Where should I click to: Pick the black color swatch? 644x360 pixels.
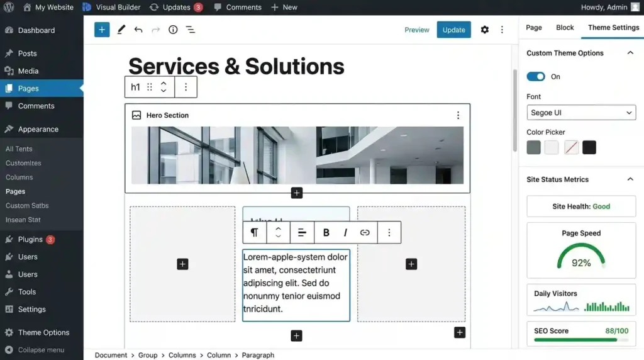tap(589, 147)
